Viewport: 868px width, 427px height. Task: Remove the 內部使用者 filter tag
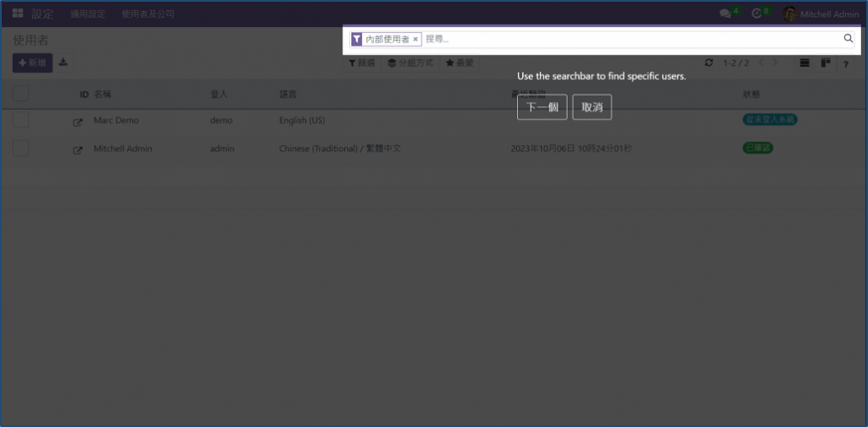click(x=415, y=39)
